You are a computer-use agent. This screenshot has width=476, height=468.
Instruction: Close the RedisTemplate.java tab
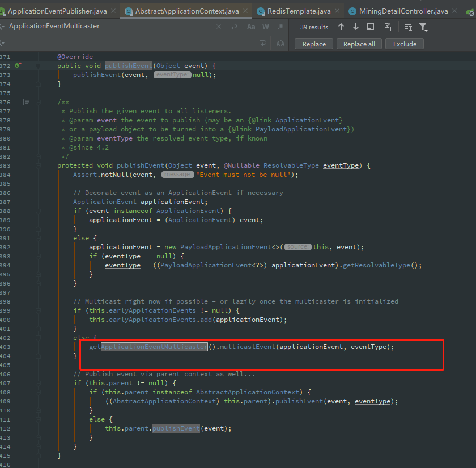[x=337, y=11]
